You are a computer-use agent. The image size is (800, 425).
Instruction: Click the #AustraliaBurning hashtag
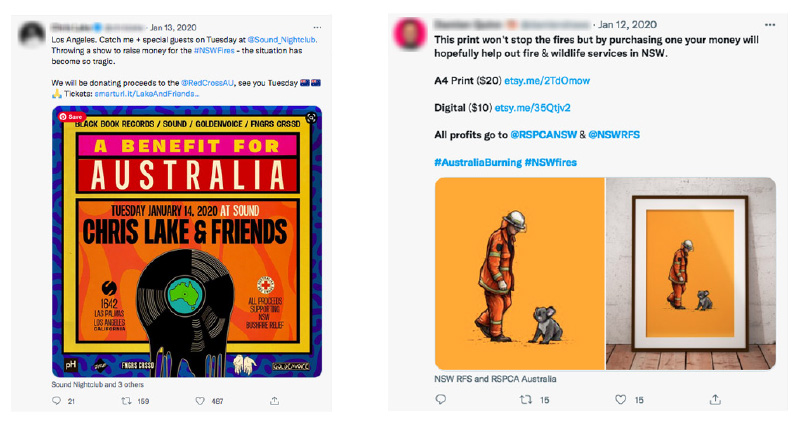[x=477, y=162]
